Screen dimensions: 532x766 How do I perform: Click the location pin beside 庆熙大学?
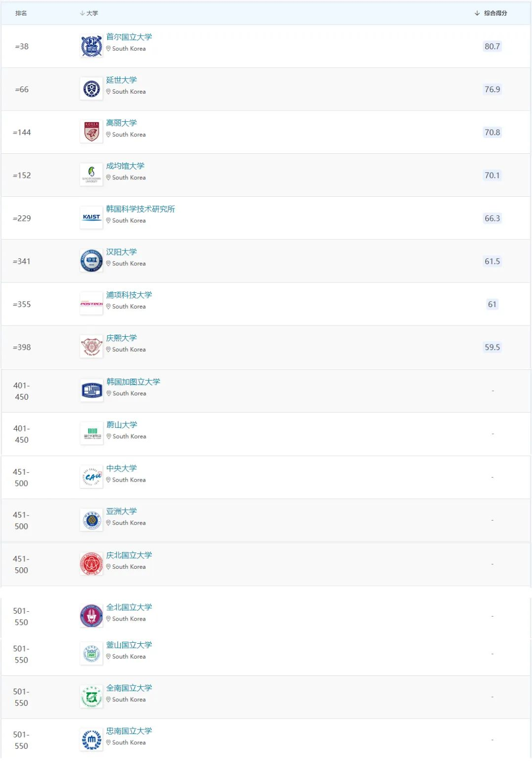(108, 349)
